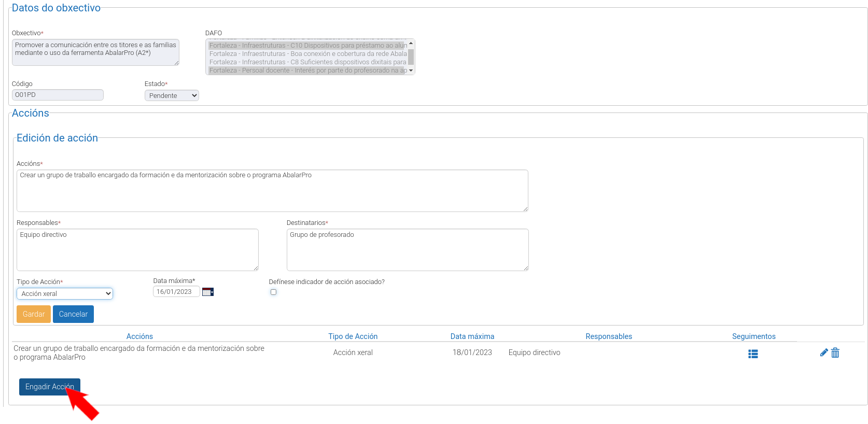Screen dimensions: 868x424
Task: Click the pencil edit icon in action row
Action: [823, 353]
